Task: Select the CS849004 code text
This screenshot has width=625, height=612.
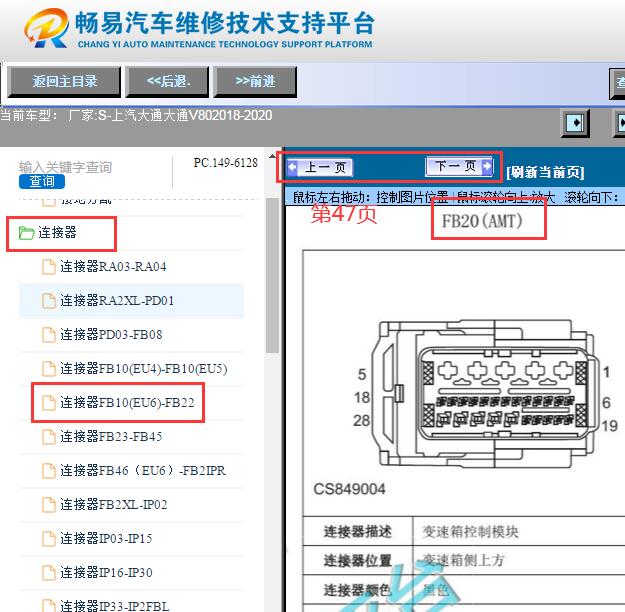Action: [x=350, y=489]
